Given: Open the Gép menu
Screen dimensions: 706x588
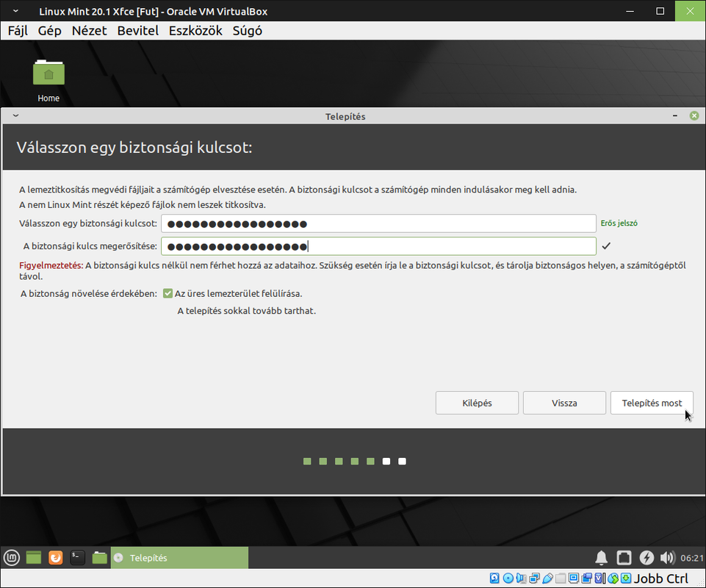Looking at the screenshot, I should pos(49,31).
